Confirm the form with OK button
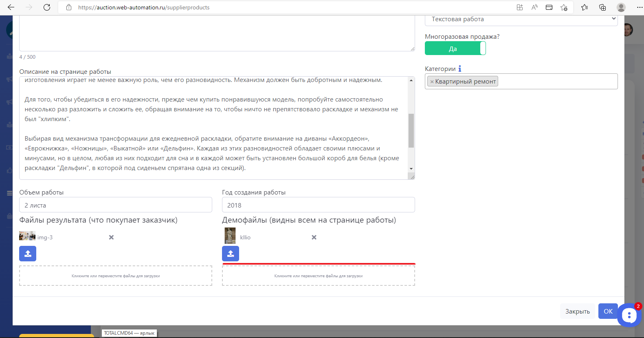644x338 pixels. pyautogui.click(x=608, y=311)
